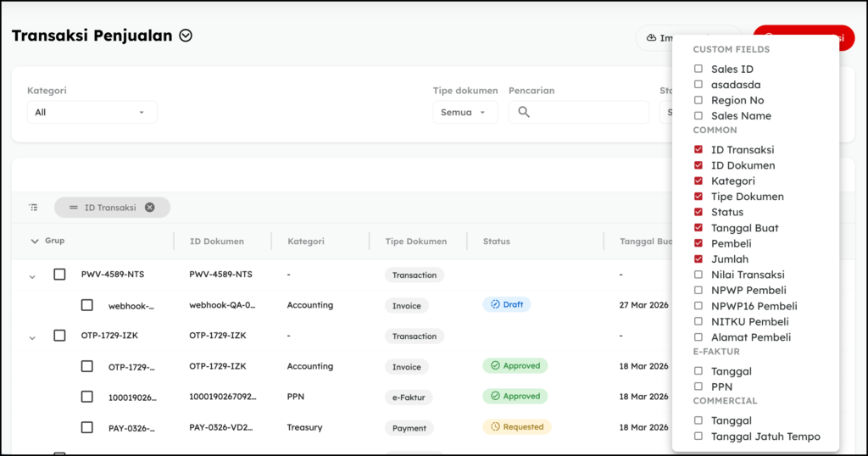Click the magnifier icon in Pencarian field
868x456 pixels.
pos(524,112)
